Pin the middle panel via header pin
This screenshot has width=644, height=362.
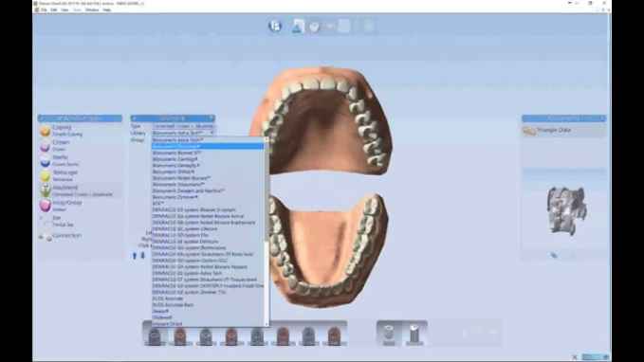click(212, 118)
